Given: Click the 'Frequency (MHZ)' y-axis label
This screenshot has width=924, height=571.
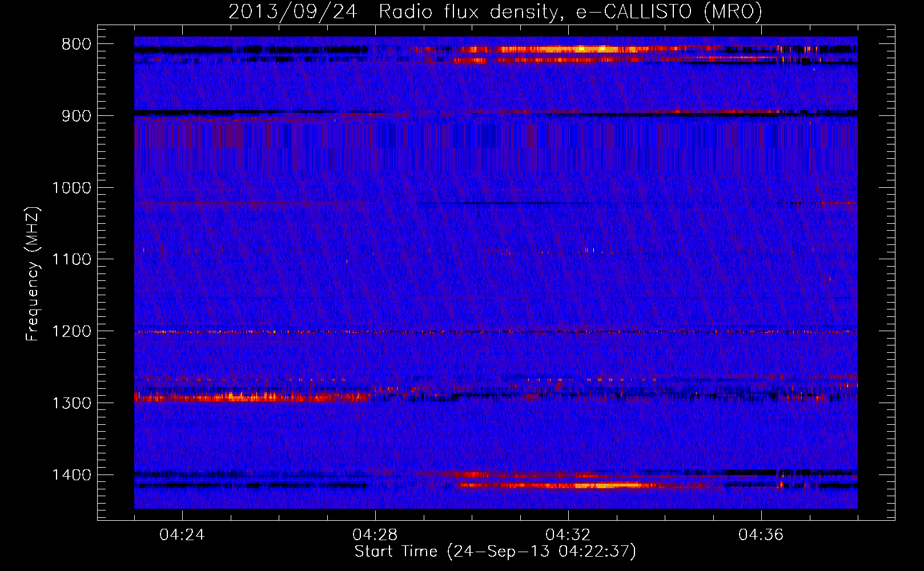Looking at the screenshot, I should [x=32, y=274].
